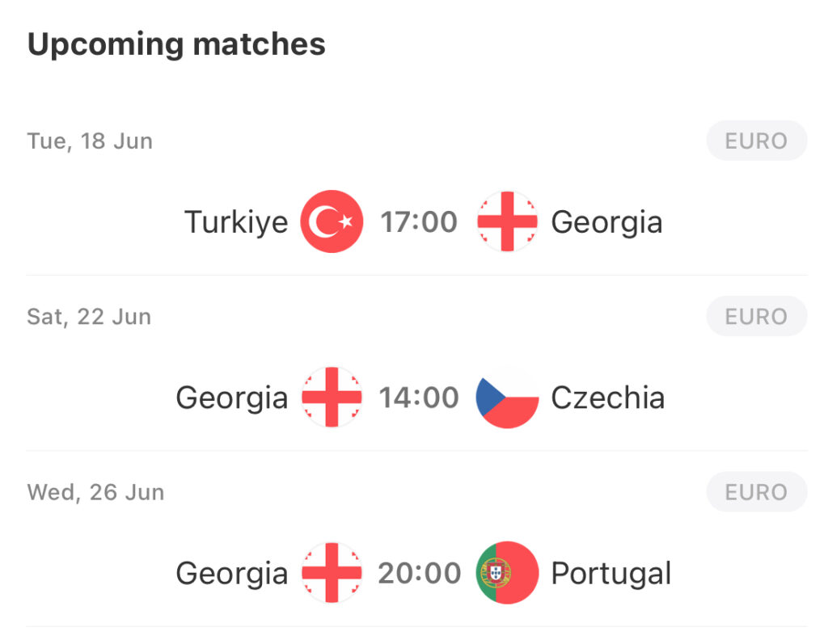Open the Turkiye team name link
Screen dimensions: 828x644
click(x=236, y=222)
